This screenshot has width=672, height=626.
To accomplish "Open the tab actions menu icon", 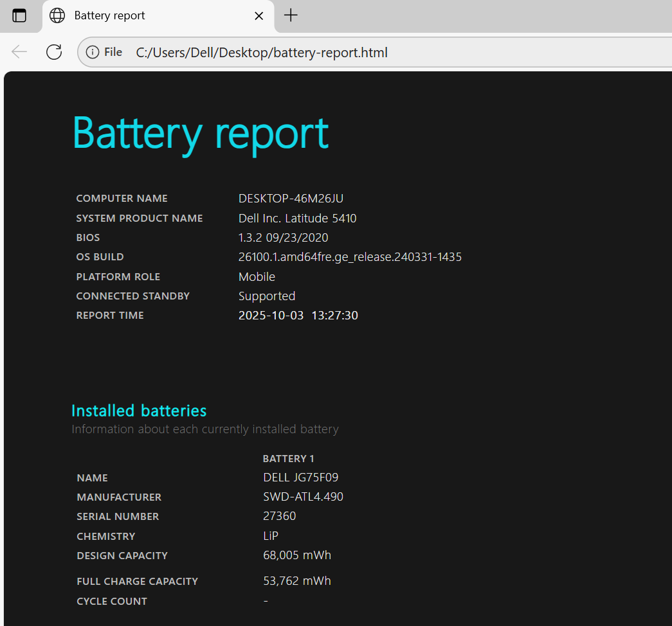I will point(19,15).
